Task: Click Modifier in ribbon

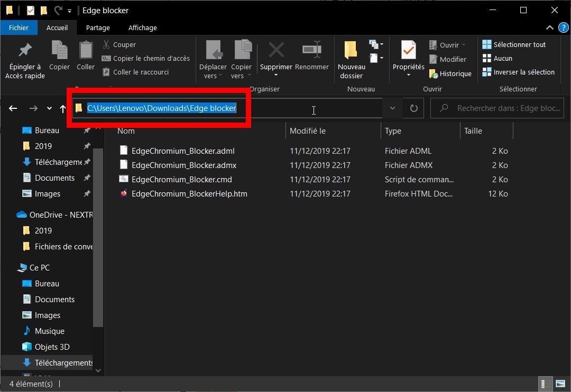Action: tap(448, 59)
